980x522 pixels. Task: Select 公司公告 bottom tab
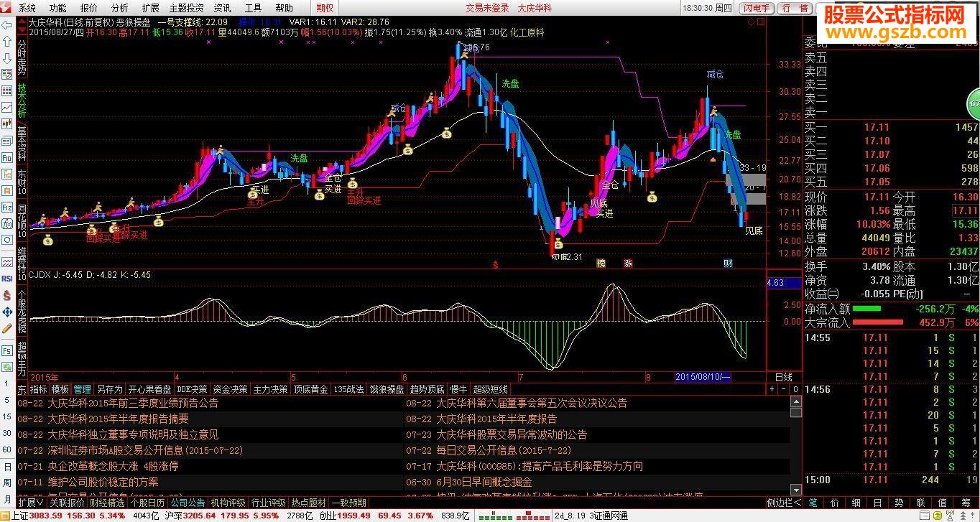pyautogui.click(x=188, y=503)
